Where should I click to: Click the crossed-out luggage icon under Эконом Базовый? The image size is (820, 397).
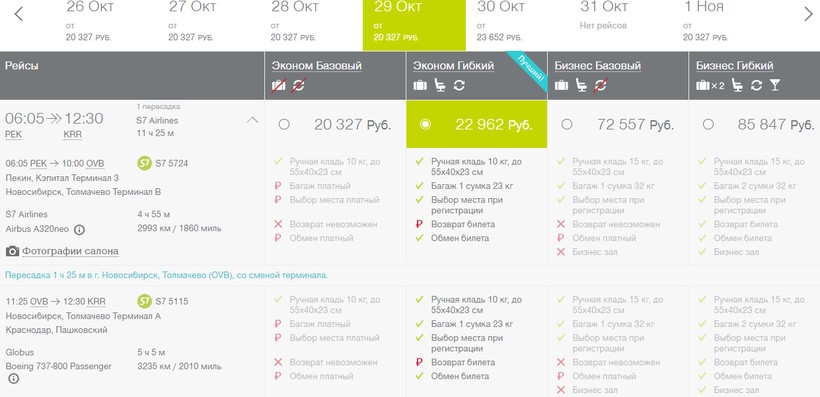click(x=279, y=85)
